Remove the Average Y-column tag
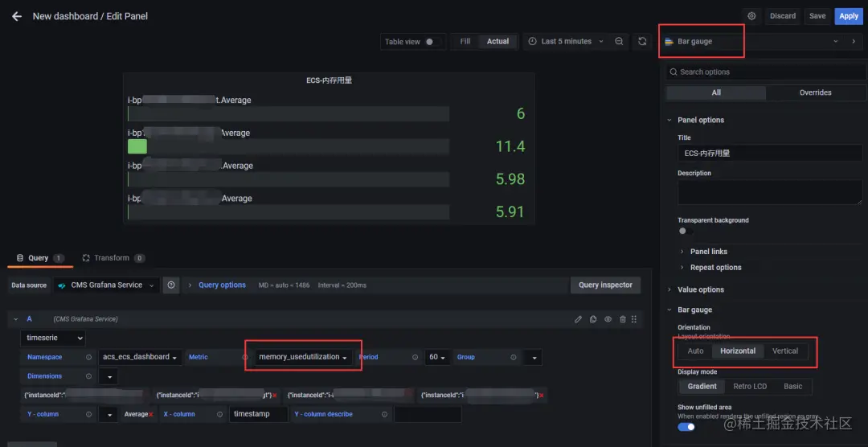Image resolution: width=868 pixels, height=447 pixels. pyautogui.click(x=150, y=414)
